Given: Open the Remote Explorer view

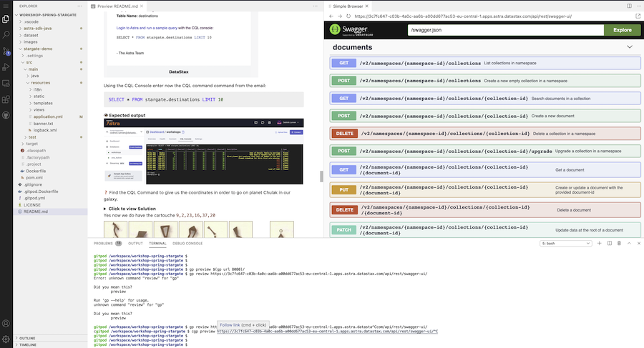Looking at the screenshot, I should [x=6, y=84].
